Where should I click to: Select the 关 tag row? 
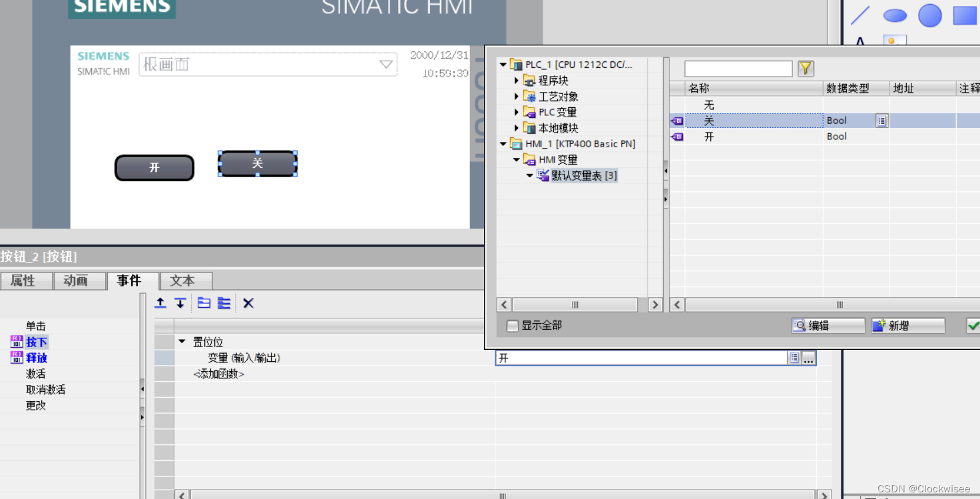pos(824,121)
